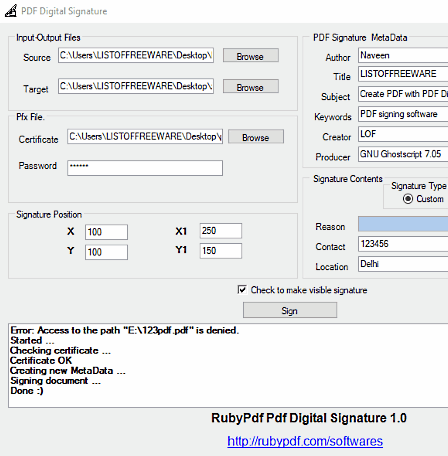Click the Input-Output Files group label

pyautogui.click(x=48, y=38)
